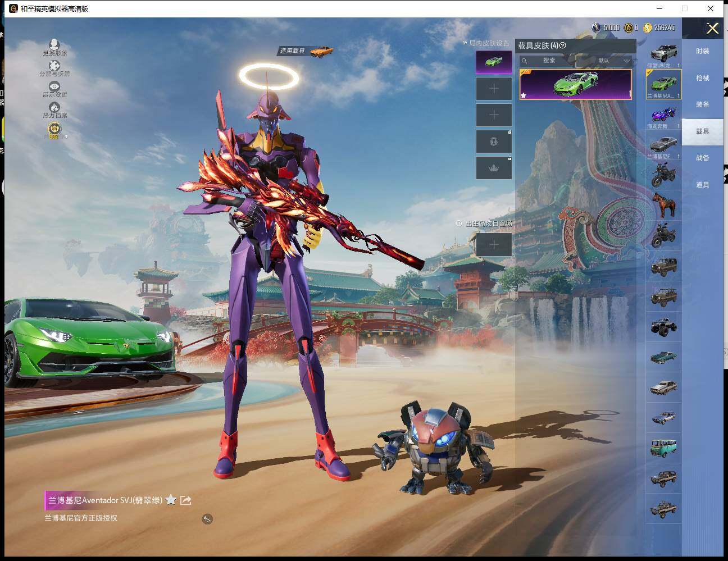The width and height of the screenshot is (728, 561).
Task: Open the 装备 tab
Action: pyautogui.click(x=702, y=104)
